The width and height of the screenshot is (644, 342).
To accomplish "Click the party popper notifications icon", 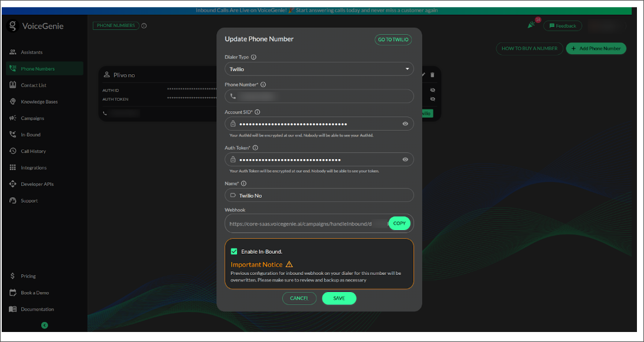I will point(532,25).
